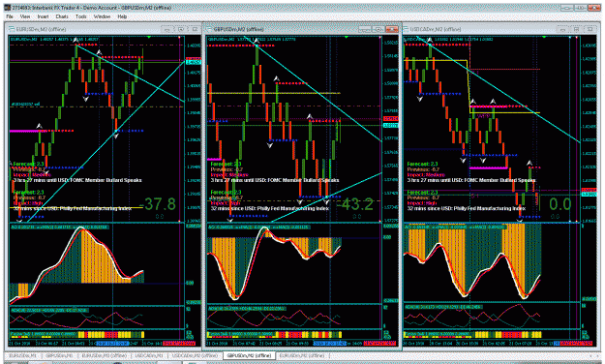Close the GBPUSDm,M2 chart window
The width and height of the screenshot is (605, 364).
pos(392,29)
